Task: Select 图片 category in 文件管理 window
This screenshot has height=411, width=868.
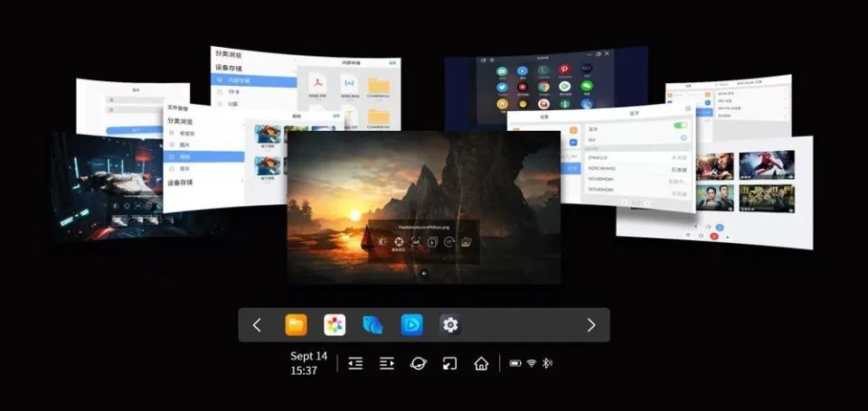Action: tap(203, 145)
